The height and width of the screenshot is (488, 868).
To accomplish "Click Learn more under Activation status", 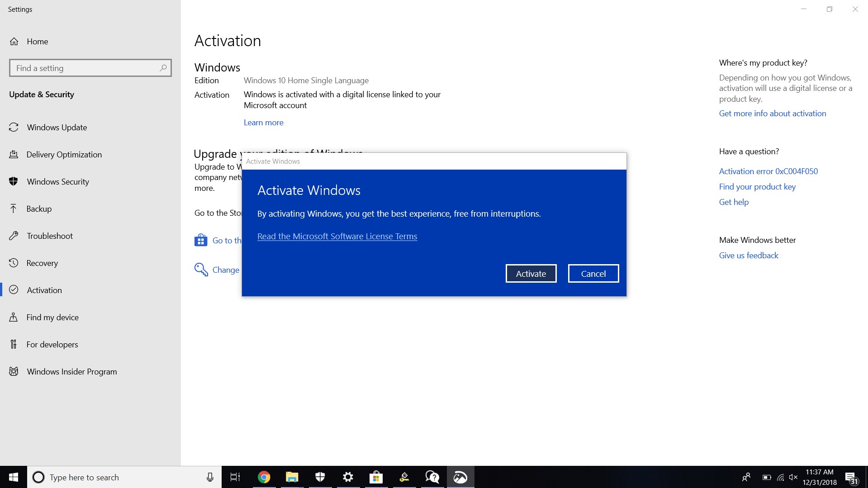I will click(x=263, y=122).
